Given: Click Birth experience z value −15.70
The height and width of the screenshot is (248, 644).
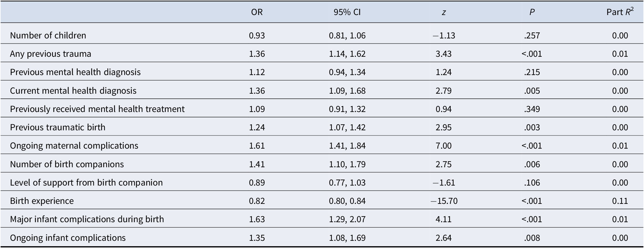Looking at the screenshot, I should [444, 201].
